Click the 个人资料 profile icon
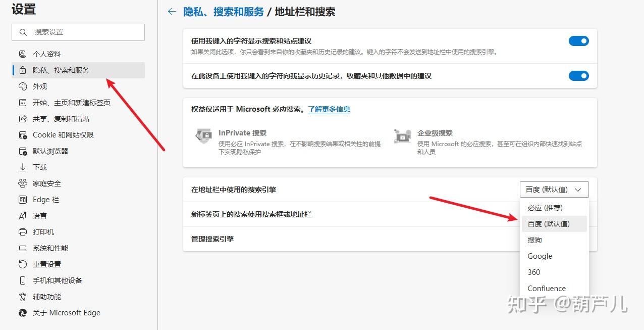 tap(22, 54)
